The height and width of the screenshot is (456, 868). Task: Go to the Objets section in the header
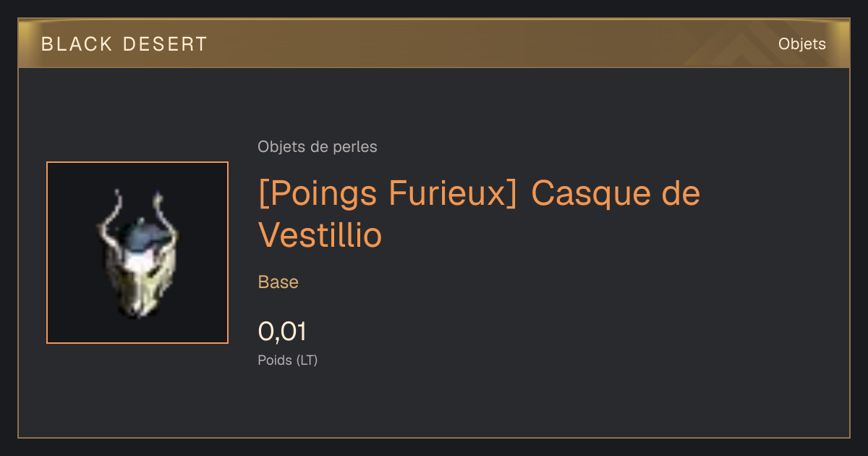coord(802,44)
